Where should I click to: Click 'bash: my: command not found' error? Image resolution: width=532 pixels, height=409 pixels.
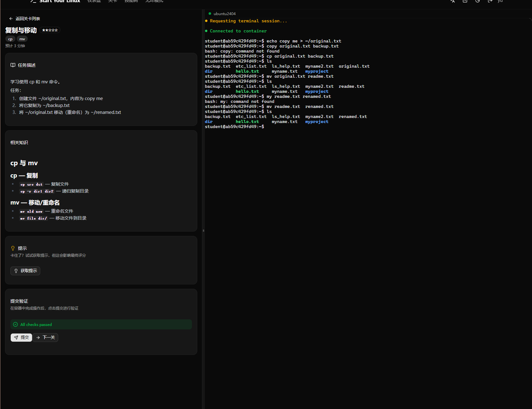pos(239,101)
